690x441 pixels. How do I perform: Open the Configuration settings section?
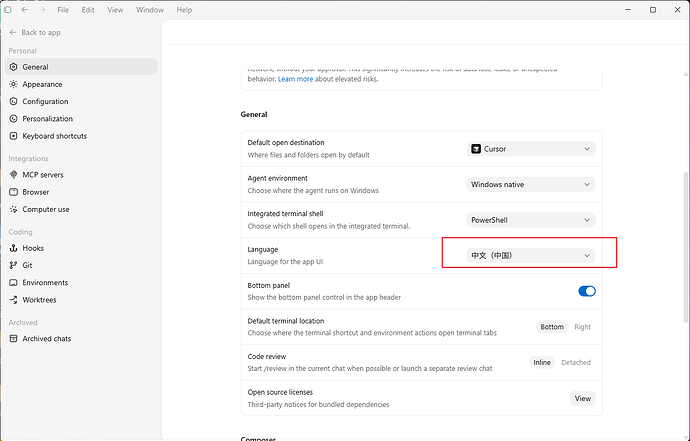pos(81,101)
